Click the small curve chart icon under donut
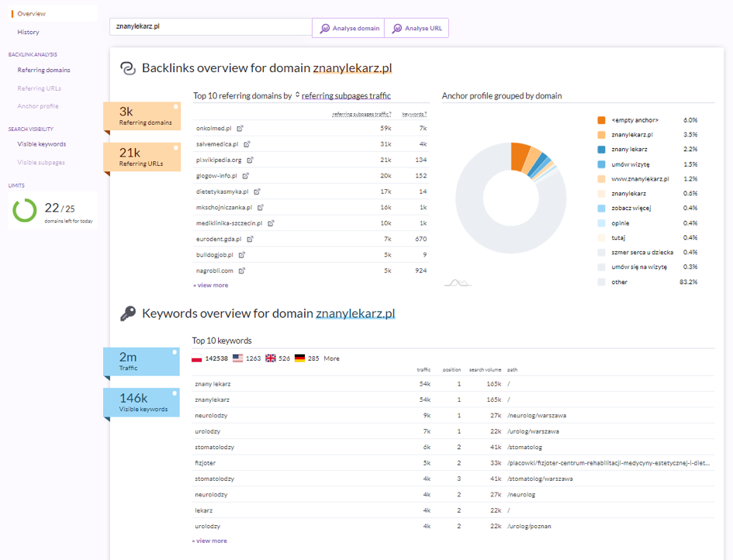The height and width of the screenshot is (560, 733). point(458,282)
